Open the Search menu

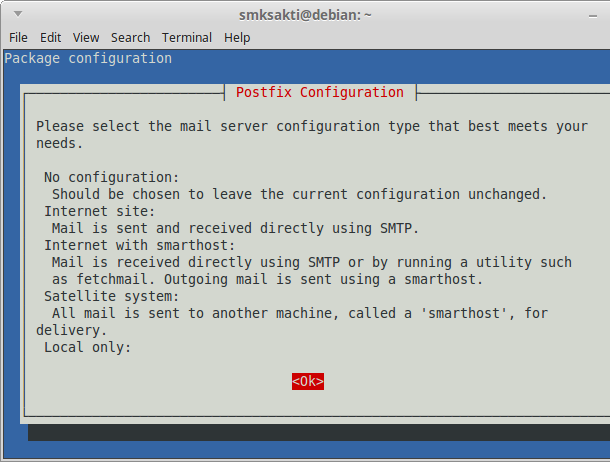[130, 38]
